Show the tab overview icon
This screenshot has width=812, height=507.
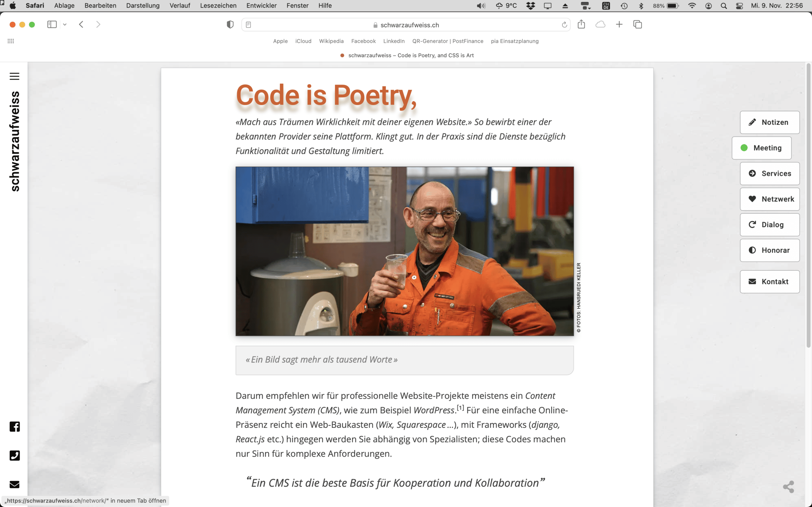click(x=637, y=24)
